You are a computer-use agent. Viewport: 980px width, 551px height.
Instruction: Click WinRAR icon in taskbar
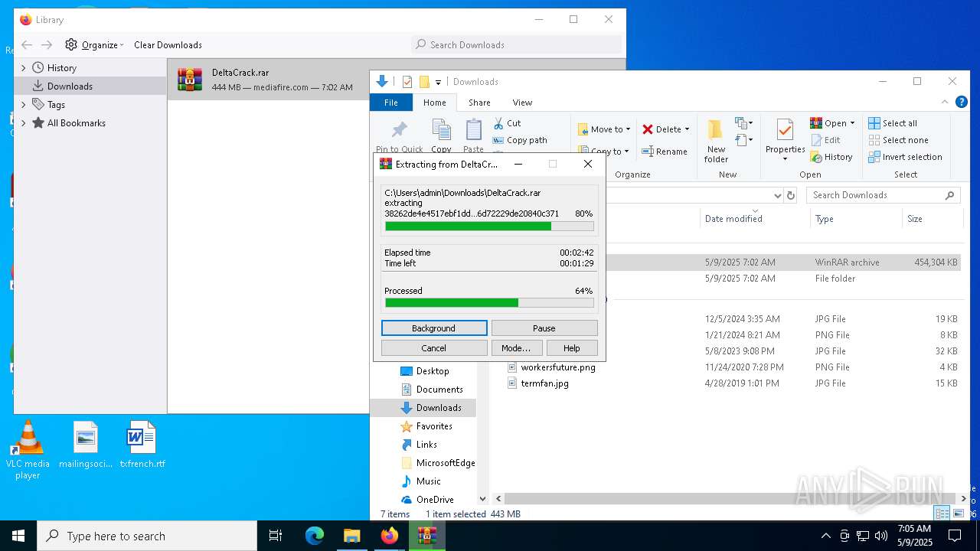(427, 536)
